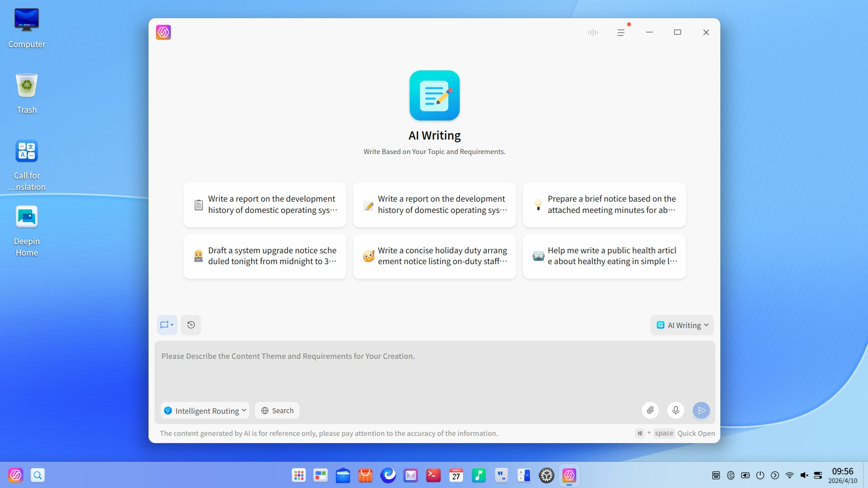The image size is (868, 488).
Task: Click the volume icon in the system tray
Action: point(804,475)
